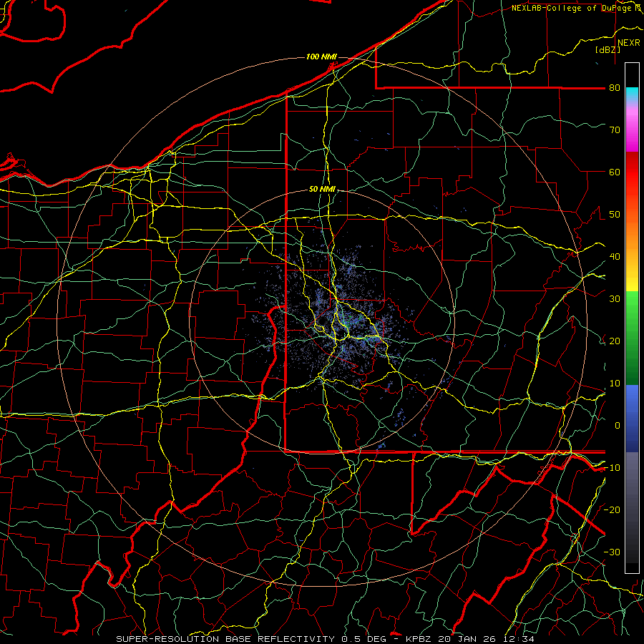
Task: Click the 12:34 timestamp in caption
Action: click(x=517, y=639)
